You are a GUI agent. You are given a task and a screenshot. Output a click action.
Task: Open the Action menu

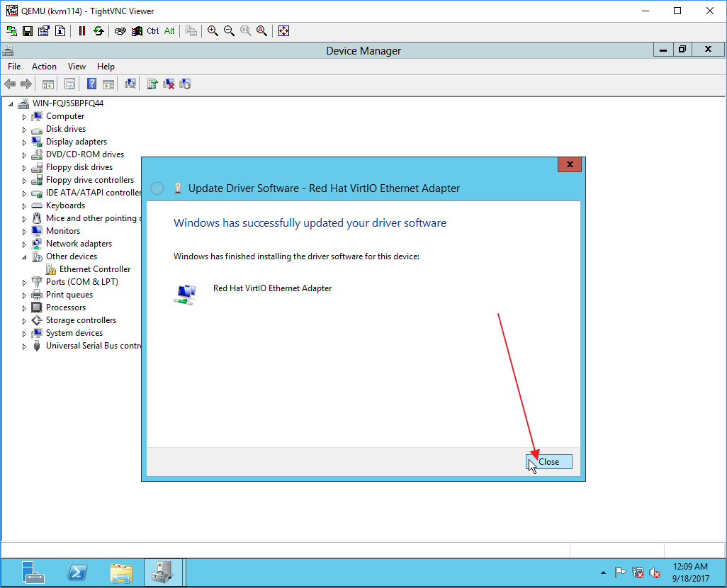pyautogui.click(x=44, y=67)
